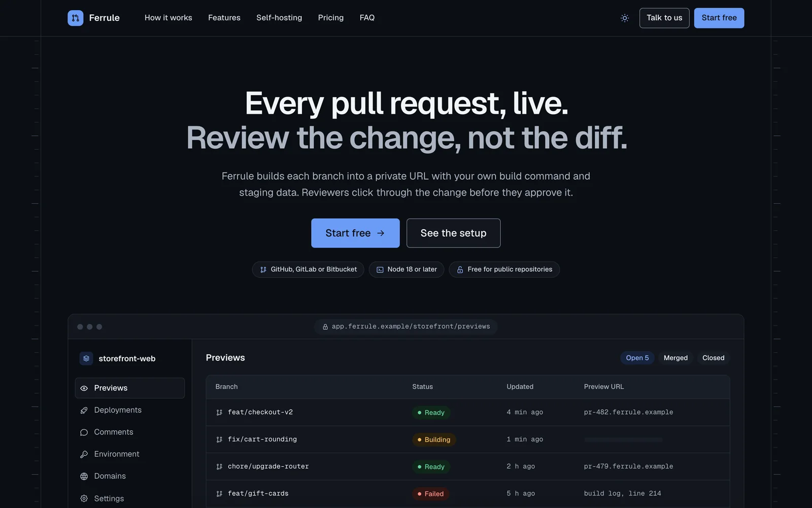Switch to the Closed filter tab
The width and height of the screenshot is (812, 508).
713,358
